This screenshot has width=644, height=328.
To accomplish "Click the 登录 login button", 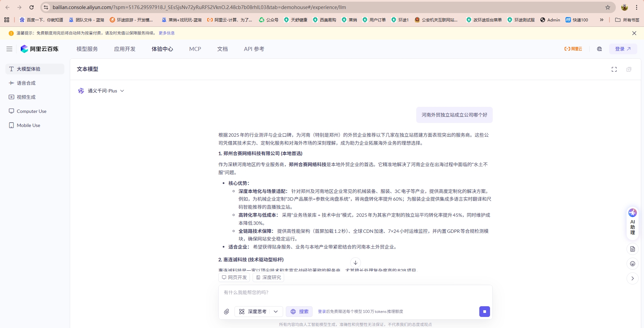I will (x=622, y=49).
